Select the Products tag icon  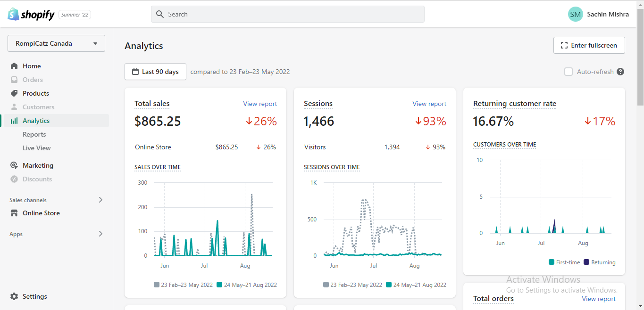tap(14, 93)
